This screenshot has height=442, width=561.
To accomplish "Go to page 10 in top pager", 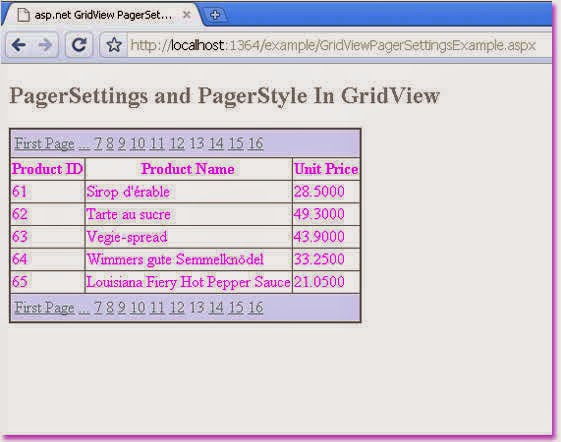I will click(138, 144).
